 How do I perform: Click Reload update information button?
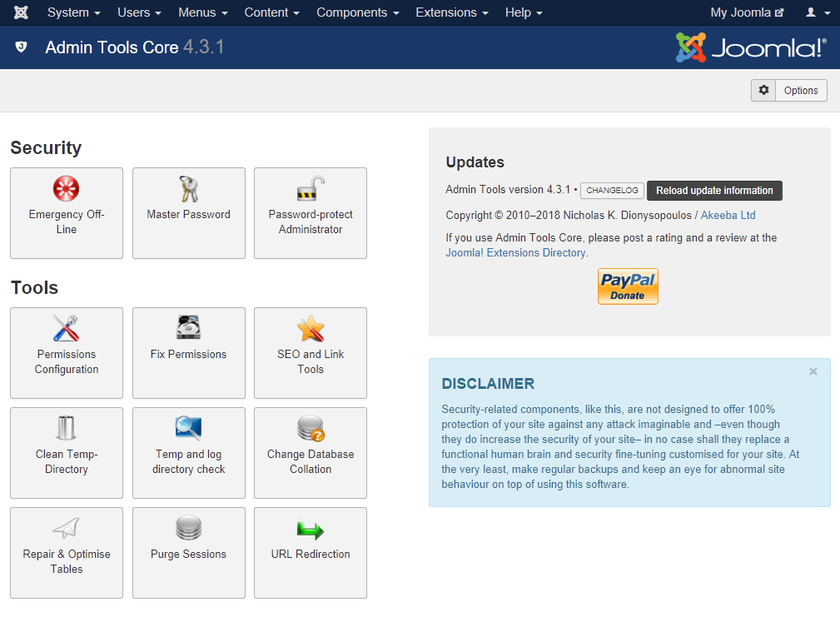[714, 190]
